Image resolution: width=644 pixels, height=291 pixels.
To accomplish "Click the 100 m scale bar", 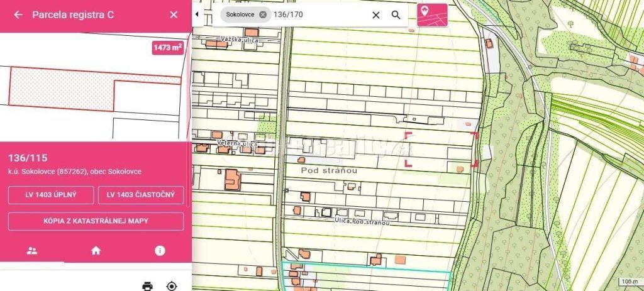I will 630,282.
